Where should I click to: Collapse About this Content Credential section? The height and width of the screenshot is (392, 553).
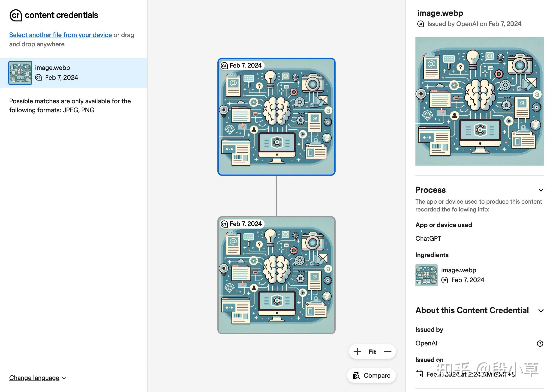[x=541, y=311]
